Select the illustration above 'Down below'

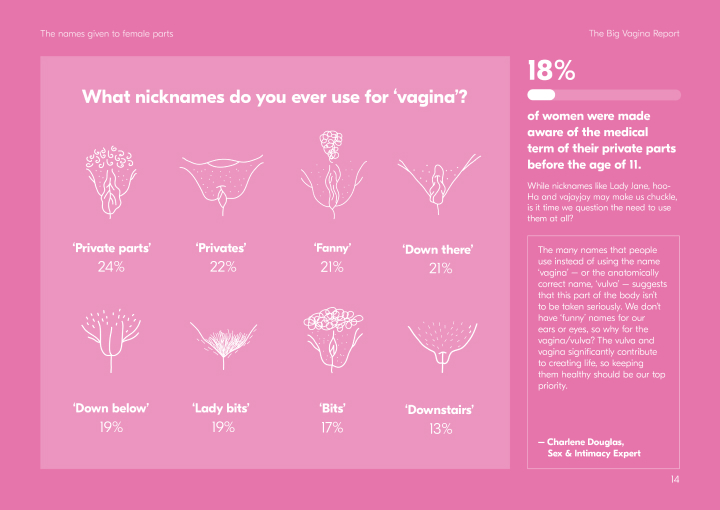(111, 340)
